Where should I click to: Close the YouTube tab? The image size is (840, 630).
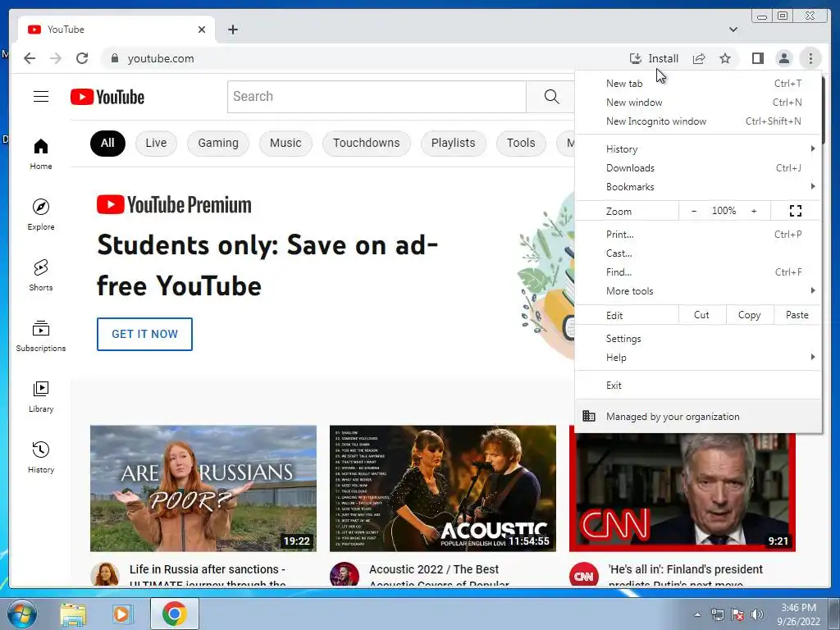202,30
